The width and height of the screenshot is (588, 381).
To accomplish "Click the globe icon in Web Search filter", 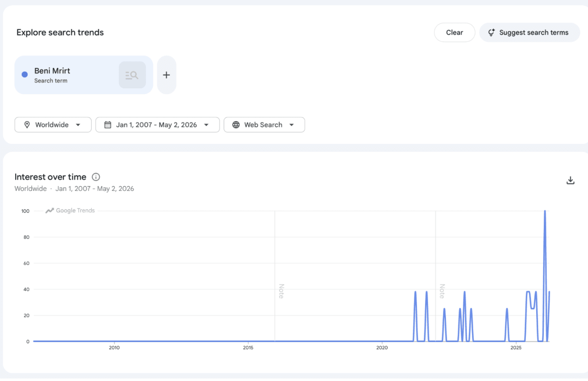I will pyautogui.click(x=236, y=125).
